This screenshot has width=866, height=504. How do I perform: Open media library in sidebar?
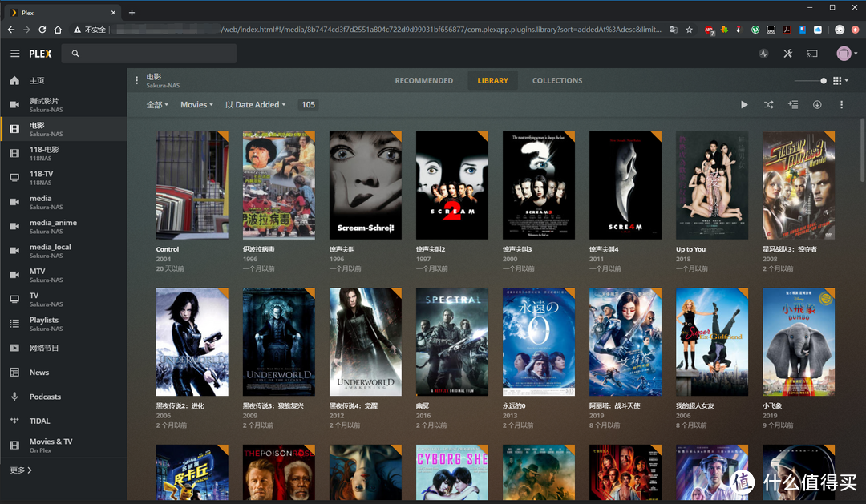[63, 201]
